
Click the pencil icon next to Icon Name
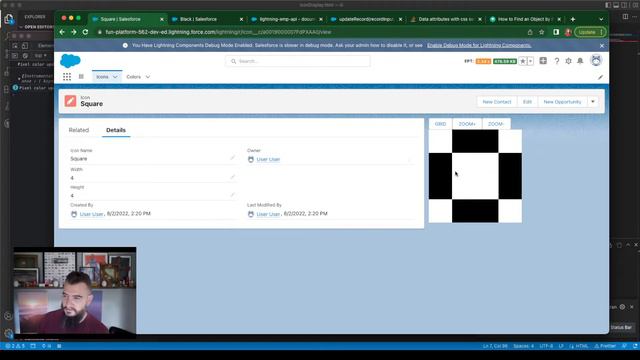pos(232,158)
